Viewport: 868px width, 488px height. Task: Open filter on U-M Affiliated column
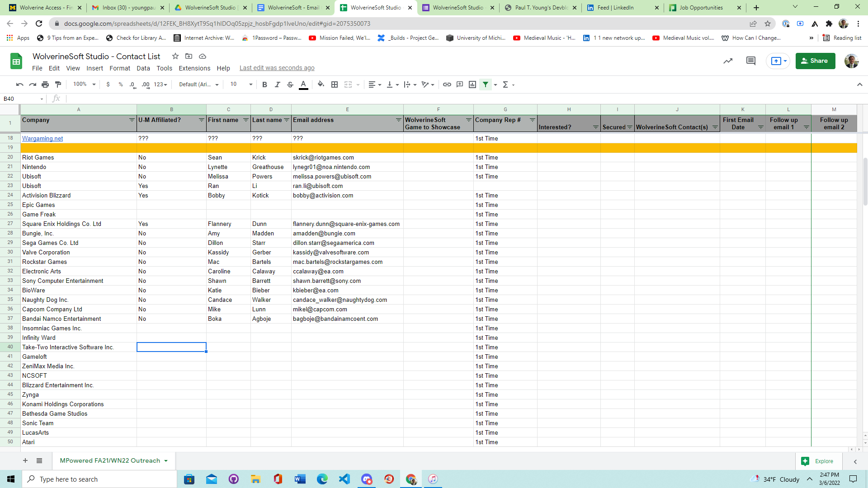(x=201, y=120)
